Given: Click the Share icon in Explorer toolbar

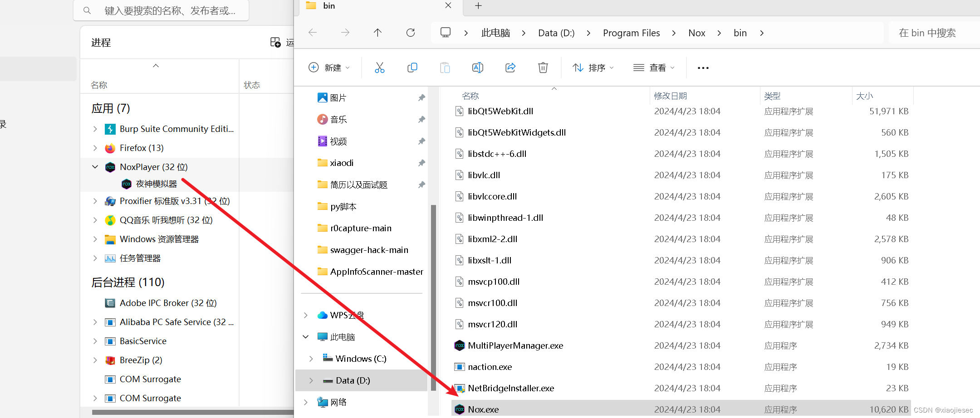Looking at the screenshot, I should pyautogui.click(x=510, y=68).
